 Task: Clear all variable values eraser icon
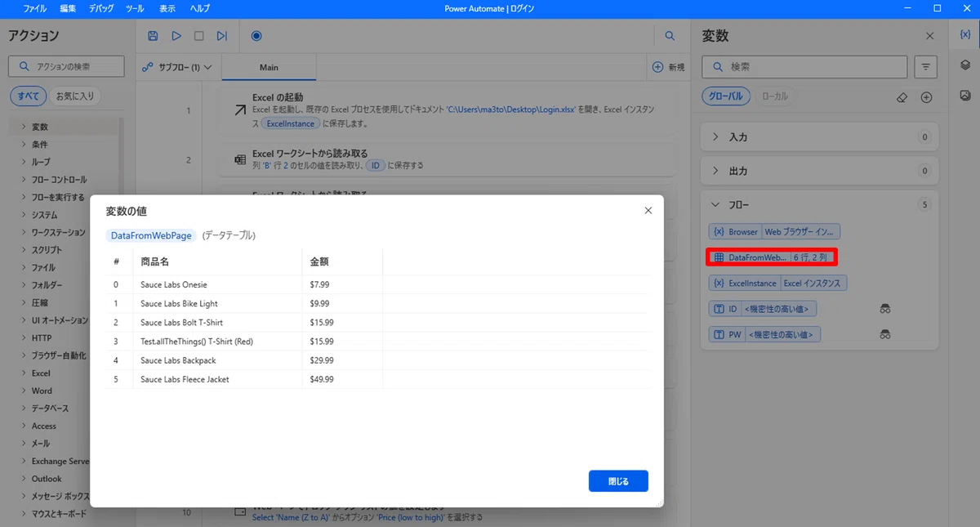(x=902, y=96)
